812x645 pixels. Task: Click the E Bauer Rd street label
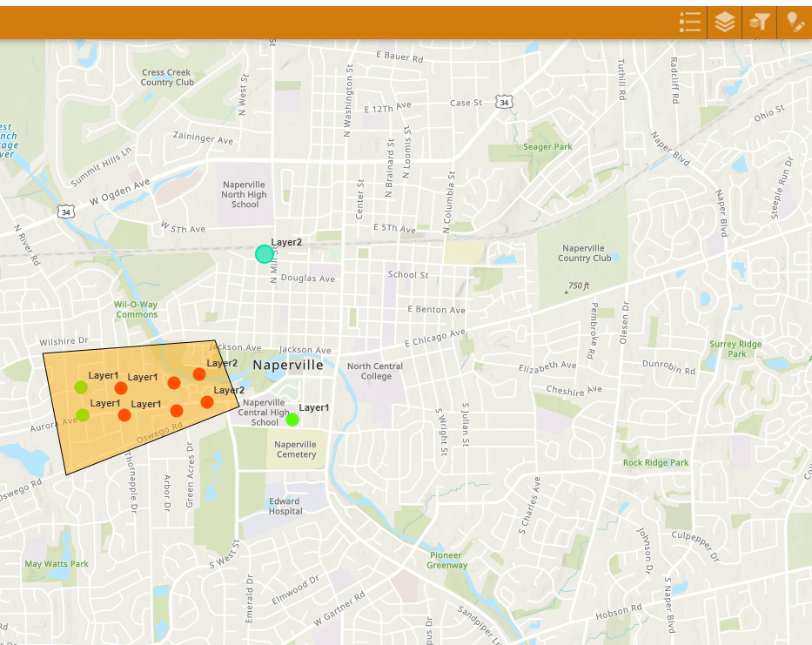coord(399,57)
